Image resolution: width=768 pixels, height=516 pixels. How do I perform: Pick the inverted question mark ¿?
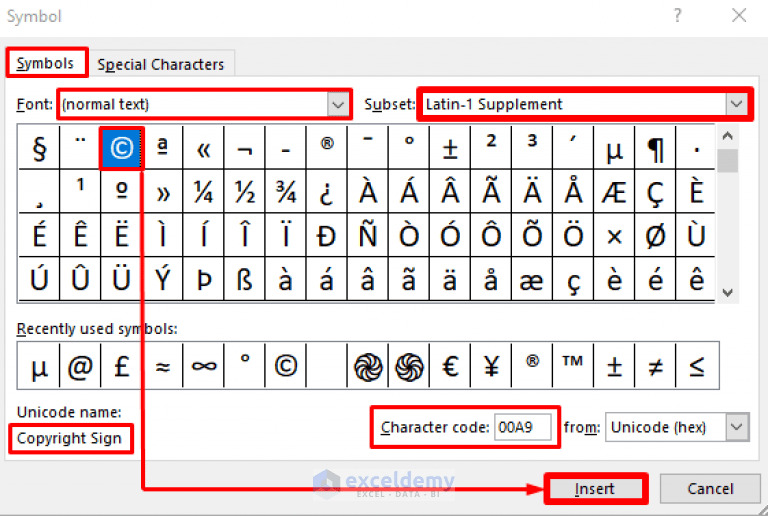327,191
